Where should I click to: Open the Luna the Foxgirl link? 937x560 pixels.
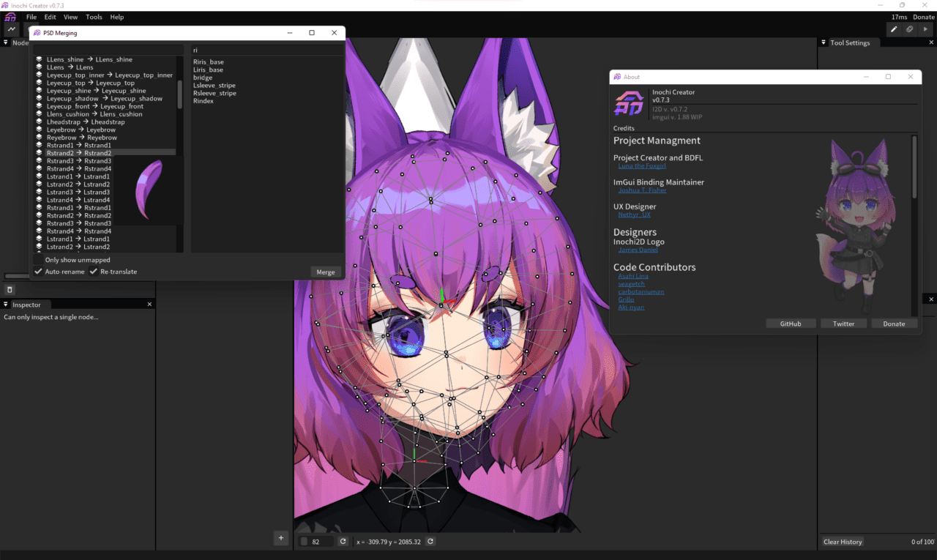click(642, 166)
